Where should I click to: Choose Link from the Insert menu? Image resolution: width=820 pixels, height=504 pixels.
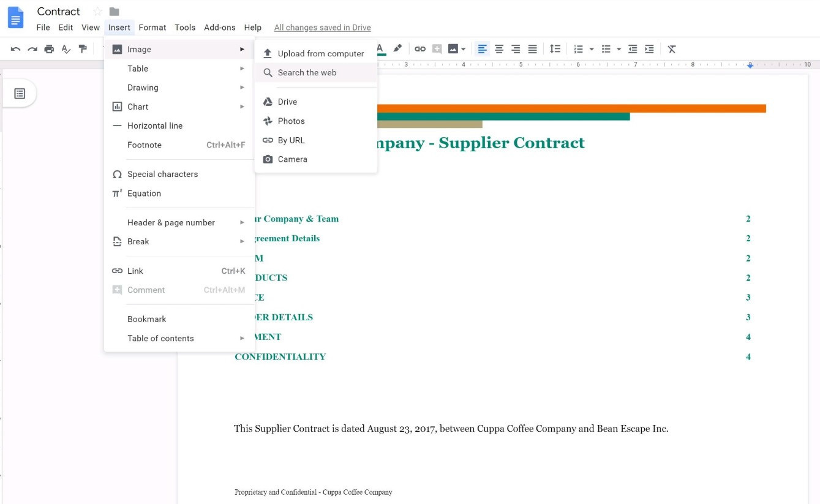coord(179,271)
